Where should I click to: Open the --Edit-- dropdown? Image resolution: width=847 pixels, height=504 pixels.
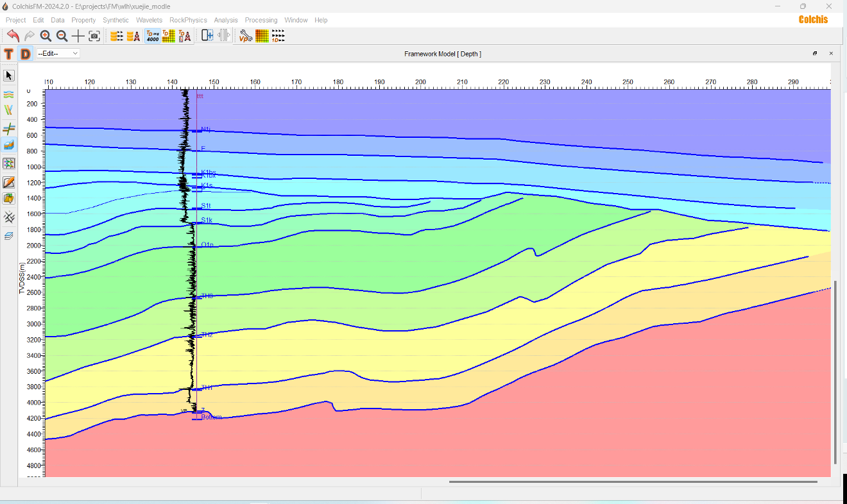(58, 54)
